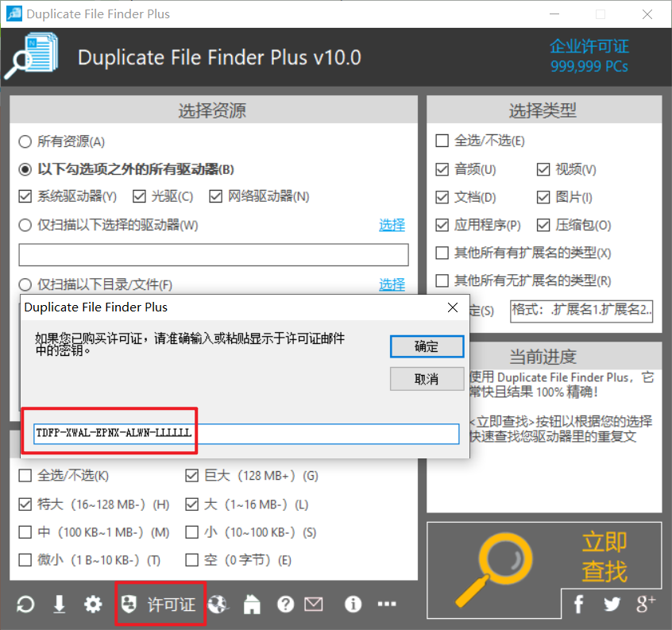
Task: Enable 空 (0 字节) (E) checkbox
Action: [x=191, y=560]
